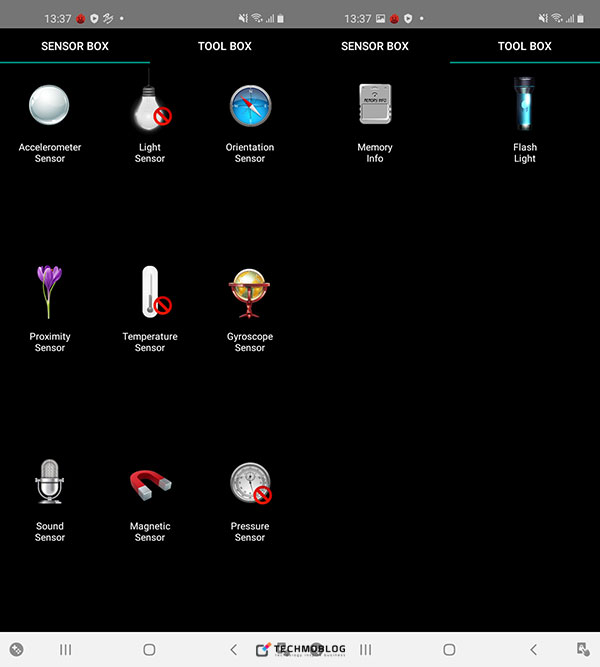The image size is (600, 667).
Task: Tap the picture notification icon on right status bar
Action: (380, 19)
